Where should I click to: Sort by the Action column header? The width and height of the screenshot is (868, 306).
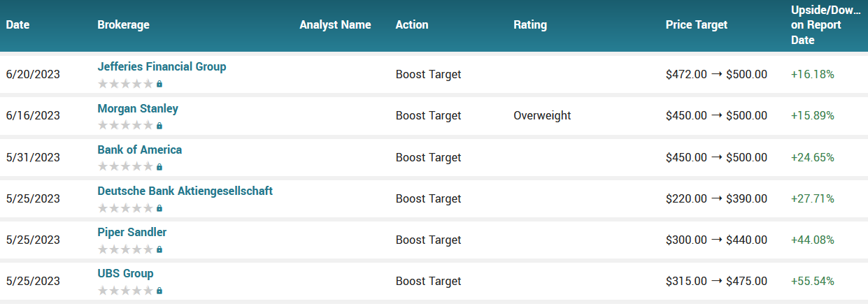point(412,25)
